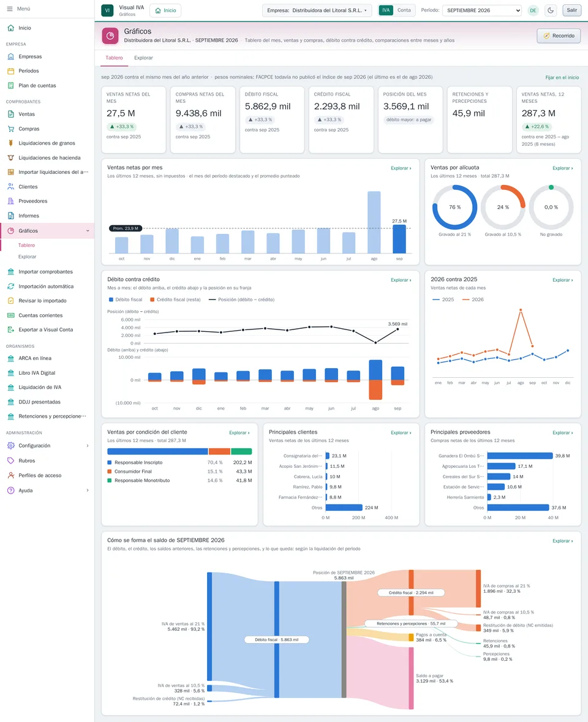The height and width of the screenshot is (722, 588).
Task: Open the hamburger Menú icon
Action: pos(10,9)
